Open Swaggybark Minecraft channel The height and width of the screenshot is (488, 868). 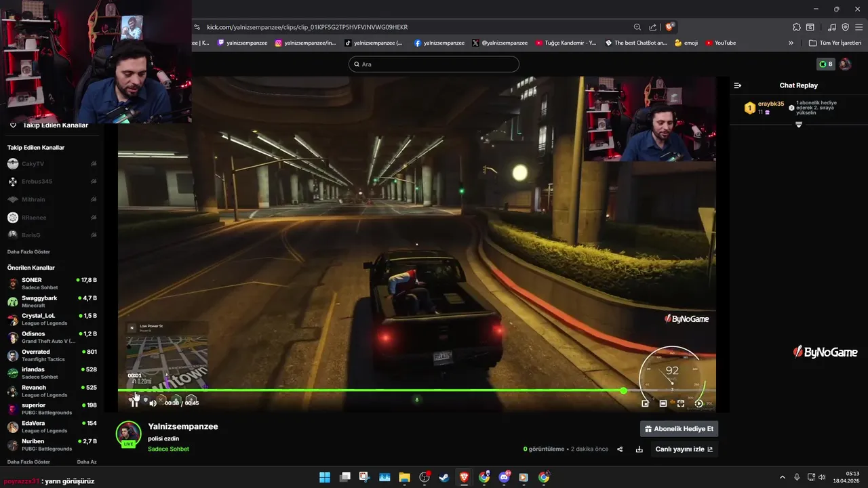tap(52, 302)
